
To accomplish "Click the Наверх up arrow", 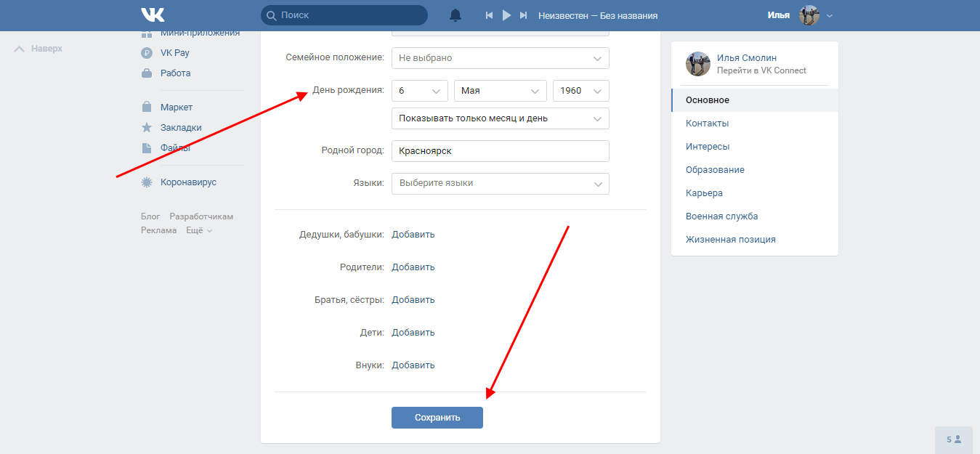I will click(19, 49).
